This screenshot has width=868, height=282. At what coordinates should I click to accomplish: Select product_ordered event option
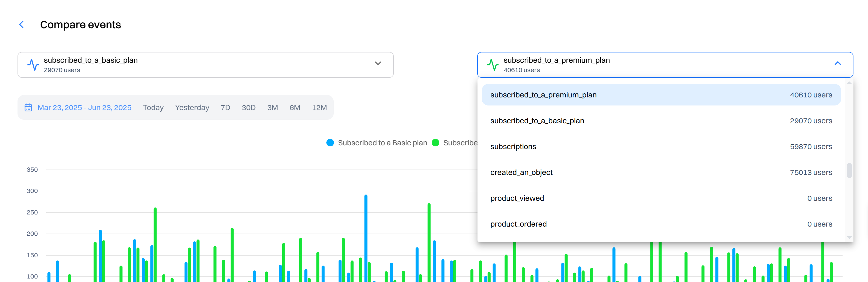[661, 224]
